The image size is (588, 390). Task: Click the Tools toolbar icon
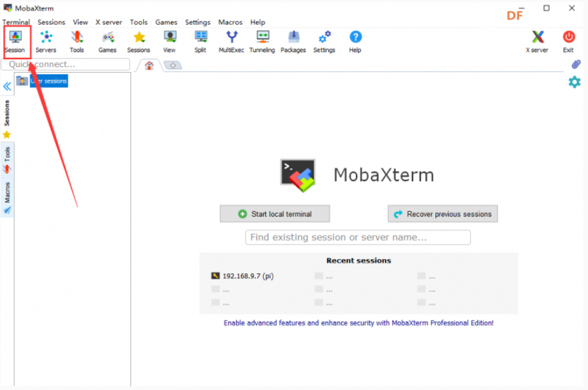pyautogui.click(x=77, y=42)
